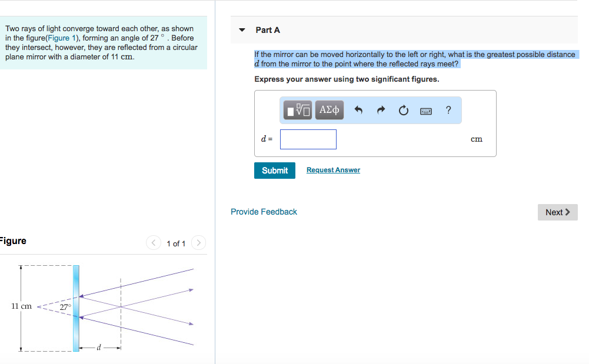Viewport: 589px width, 364px height.
Task: Click the next figure arrow
Action: 198,243
